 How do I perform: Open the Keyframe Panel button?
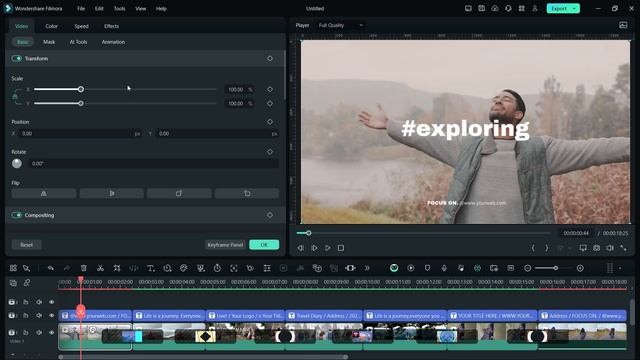pos(225,245)
